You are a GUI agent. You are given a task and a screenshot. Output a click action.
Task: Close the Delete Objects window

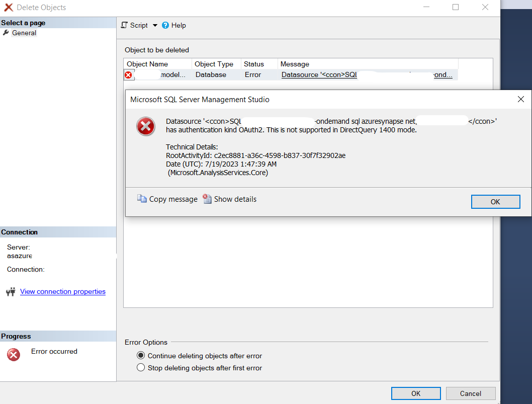coord(485,7)
